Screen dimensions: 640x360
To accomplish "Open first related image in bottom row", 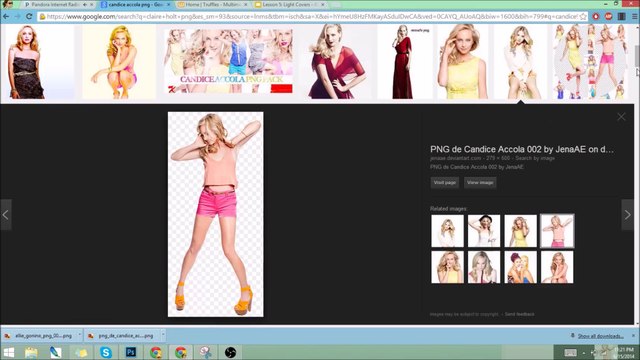I will (x=447, y=267).
